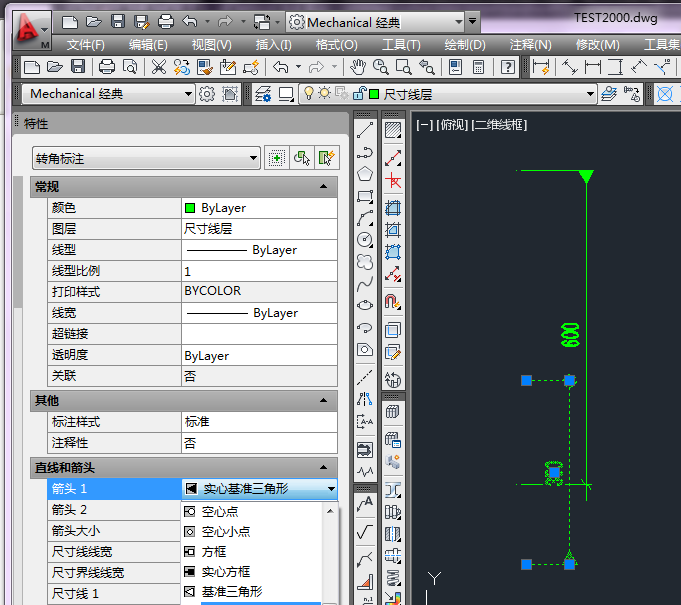Open the 转角标注 object type dropdown

click(253, 158)
